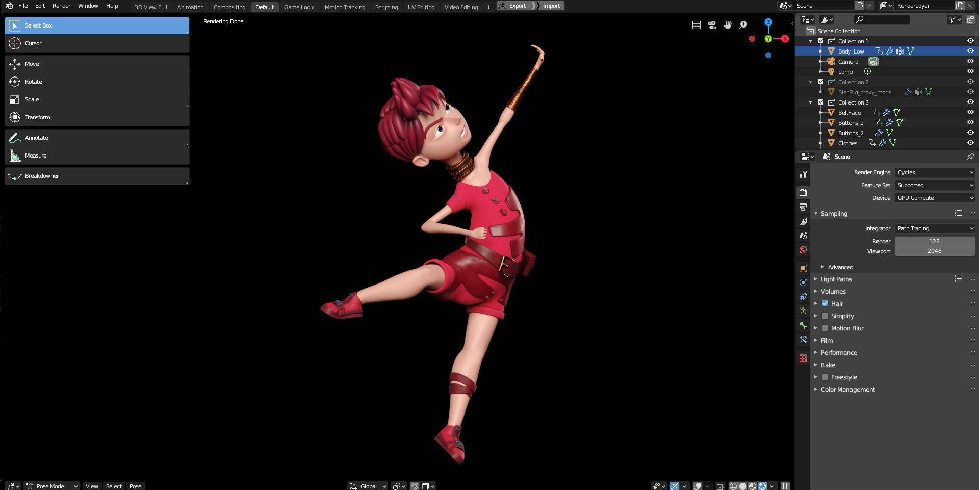Uncheck Collection 1 exclude checkbox
980x490 pixels.
tap(821, 41)
